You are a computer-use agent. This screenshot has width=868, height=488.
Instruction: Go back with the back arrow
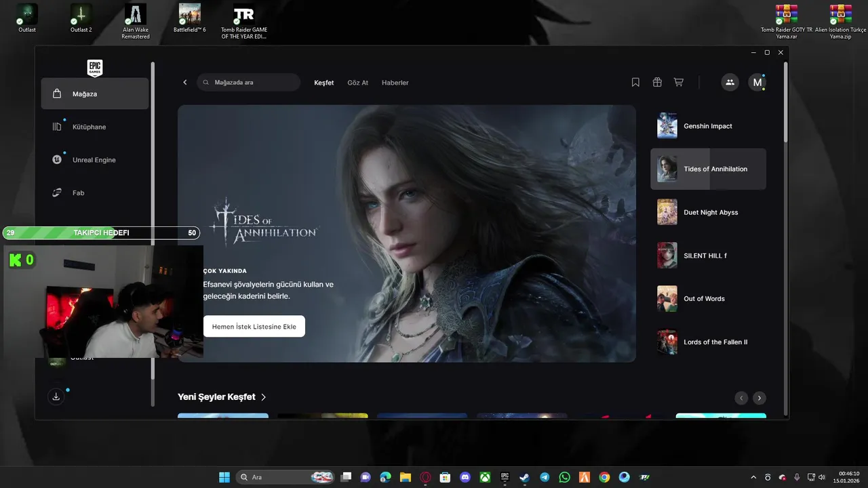click(x=184, y=83)
